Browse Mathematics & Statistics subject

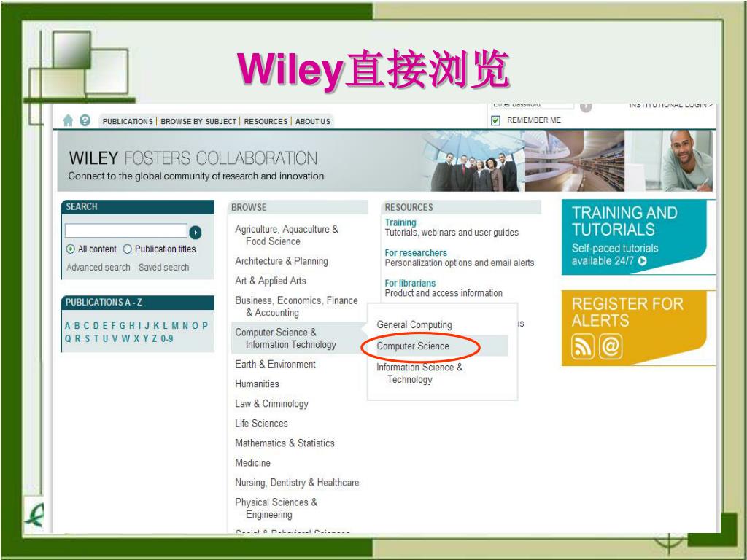285,443
